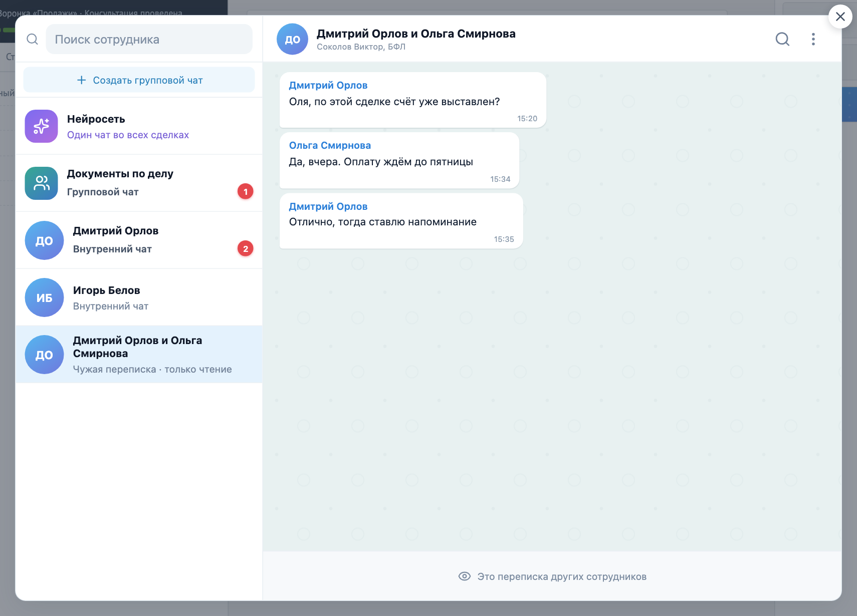Click message 'Да, вчера. Оплату ждём до пятницы'
Screen dimensions: 857x616
pyautogui.click(x=381, y=162)
